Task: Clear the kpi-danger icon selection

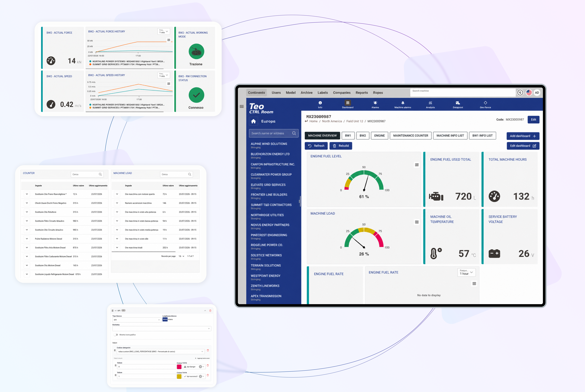Action: pyautogui.click(x=200, y=367)
